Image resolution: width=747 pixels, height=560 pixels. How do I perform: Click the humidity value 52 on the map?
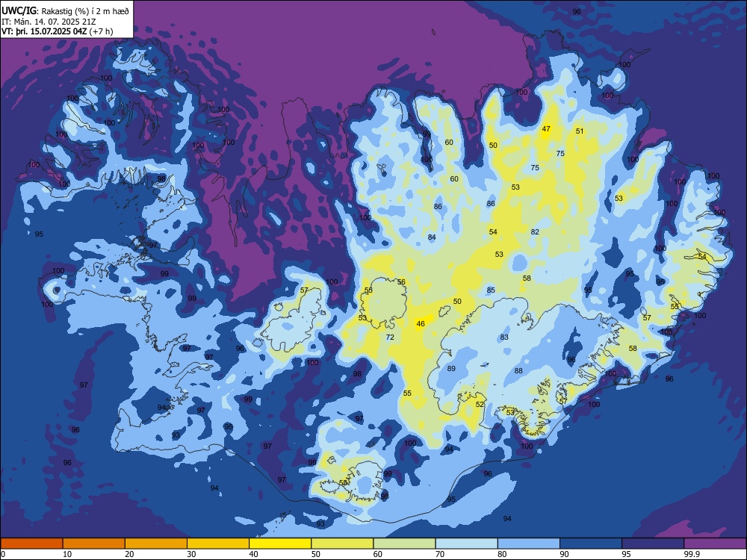(x=480, y=404)
